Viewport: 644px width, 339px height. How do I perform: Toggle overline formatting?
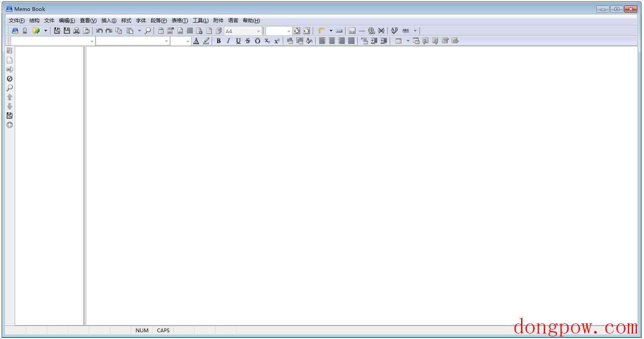(x=258, y=41)
